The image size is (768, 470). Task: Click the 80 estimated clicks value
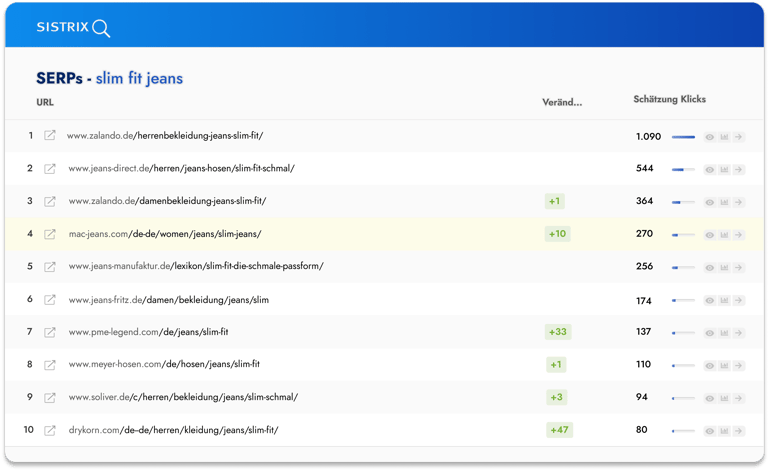pos(642,430)
